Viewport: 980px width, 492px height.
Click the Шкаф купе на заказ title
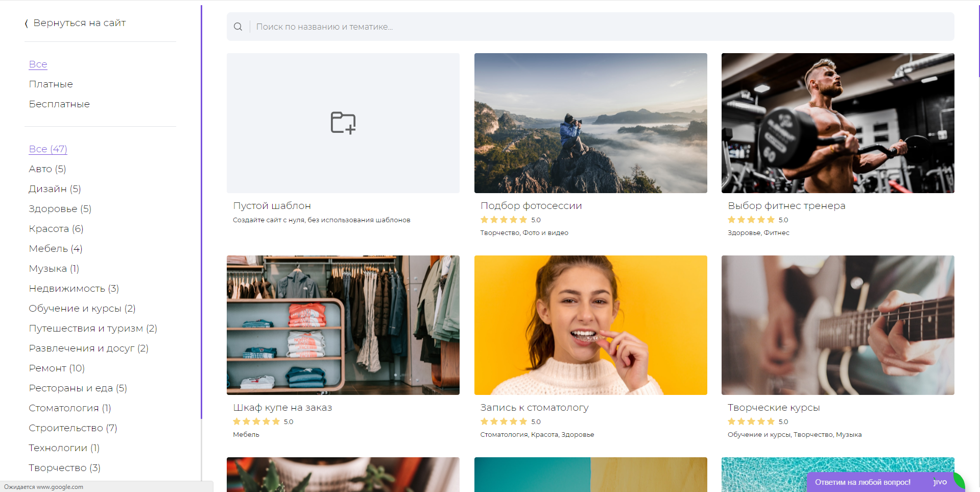282,408
